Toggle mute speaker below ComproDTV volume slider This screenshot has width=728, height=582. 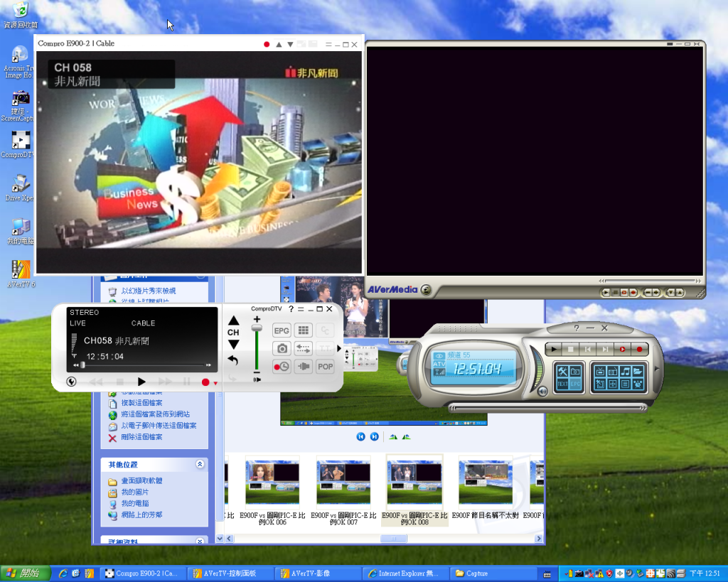[257, 379]
